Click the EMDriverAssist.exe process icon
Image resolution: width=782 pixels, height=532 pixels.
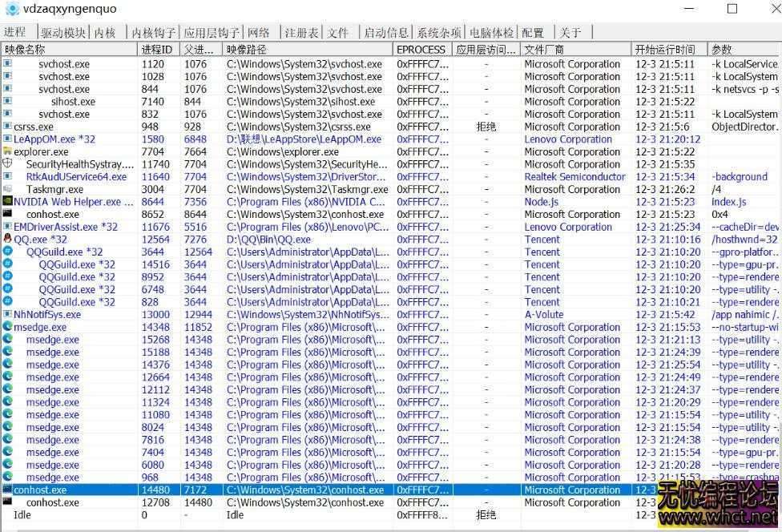coord(6,227)
